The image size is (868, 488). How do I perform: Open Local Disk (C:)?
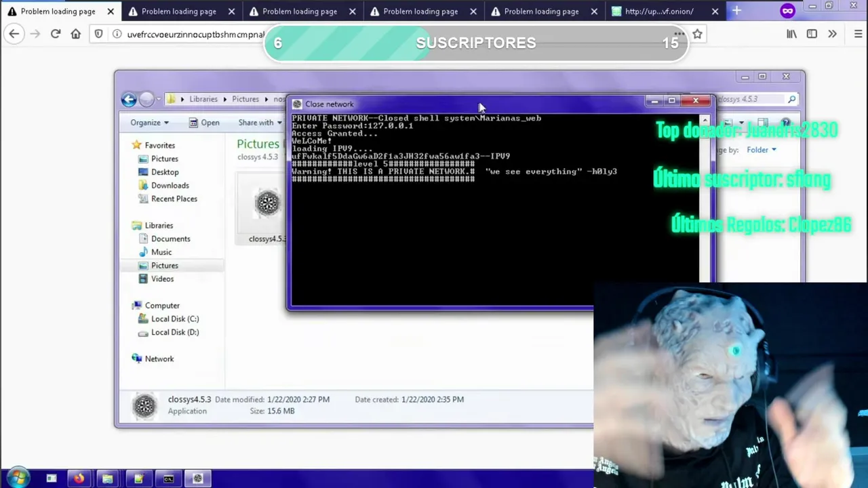coord(175,319)
